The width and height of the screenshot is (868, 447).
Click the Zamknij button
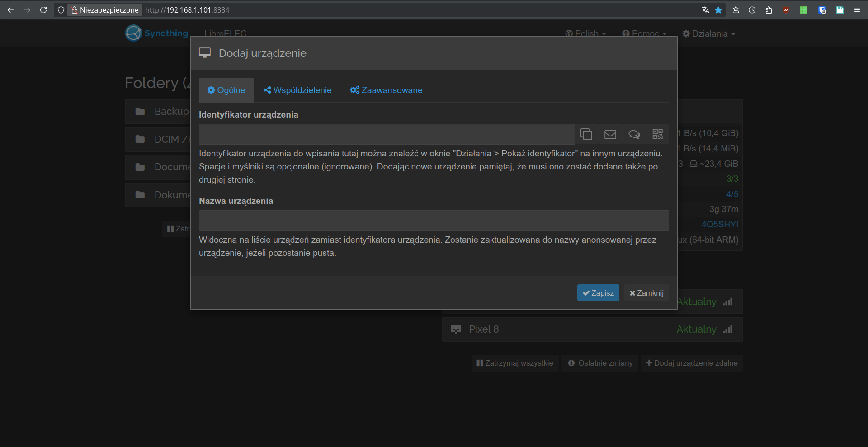click(646, 293)
